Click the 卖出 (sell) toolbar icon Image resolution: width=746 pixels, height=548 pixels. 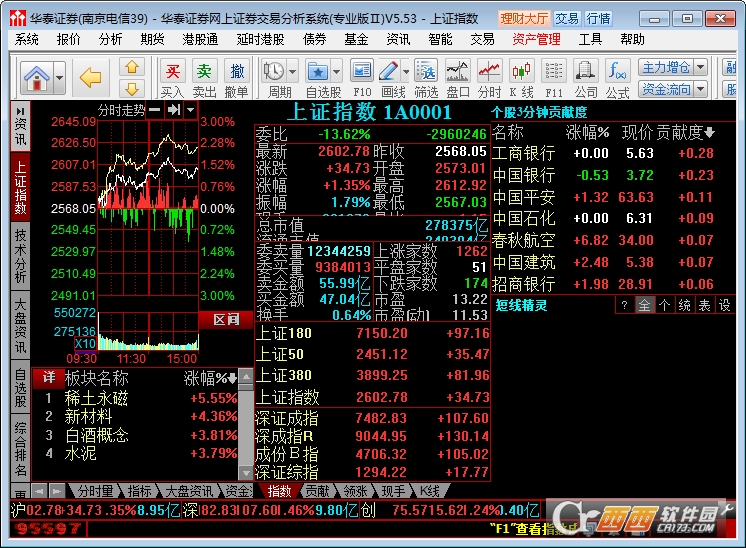(x=204, y=76)
